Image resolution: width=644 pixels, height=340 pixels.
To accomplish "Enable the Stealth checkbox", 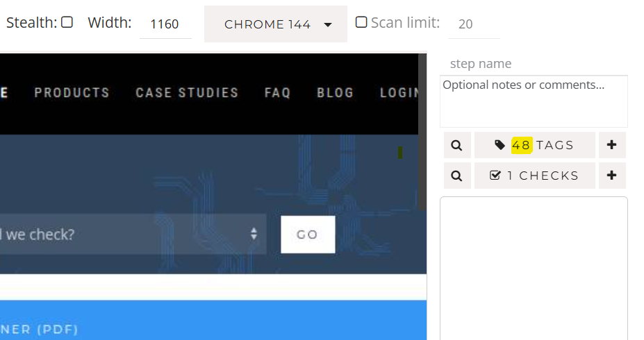I will coord(67,22).
